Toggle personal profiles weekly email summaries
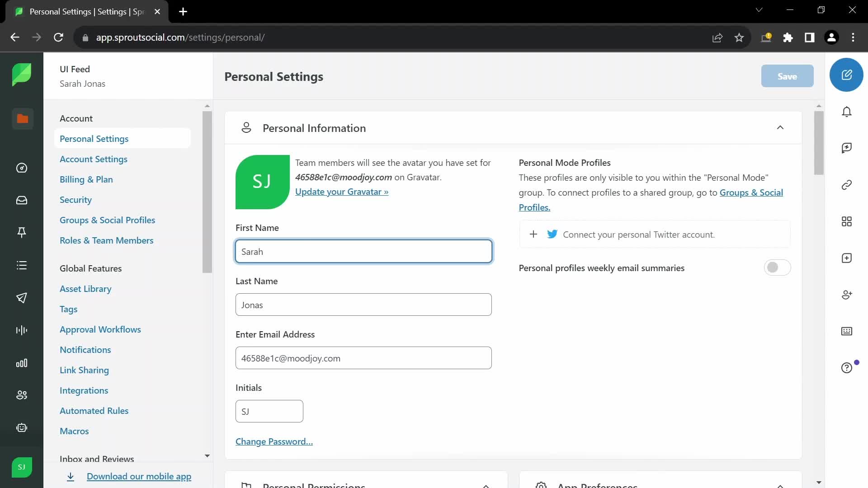 coord(777,267)
